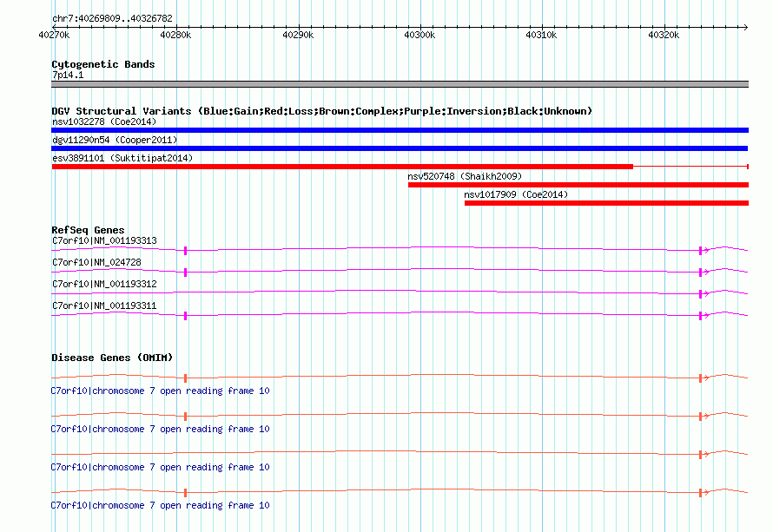Click the gray 7p14.1 cytogenetic band bar
Image resolution: width=773 pixels, height=532 pixels.
pyautogui.click(x=400, y=84)
